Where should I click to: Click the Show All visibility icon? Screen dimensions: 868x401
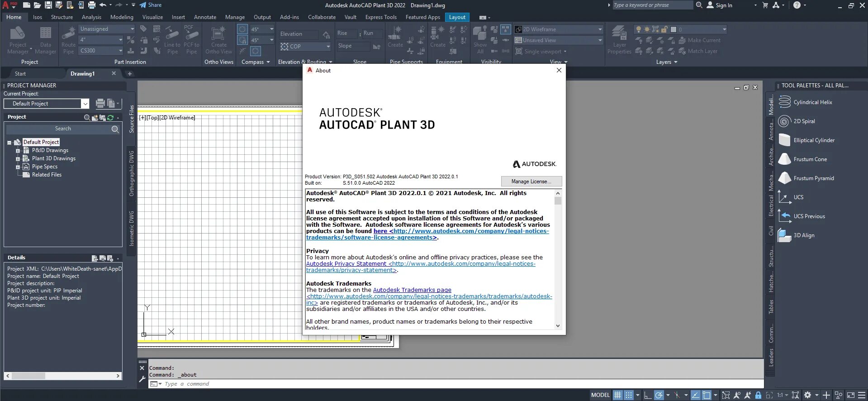coord(480,40)
